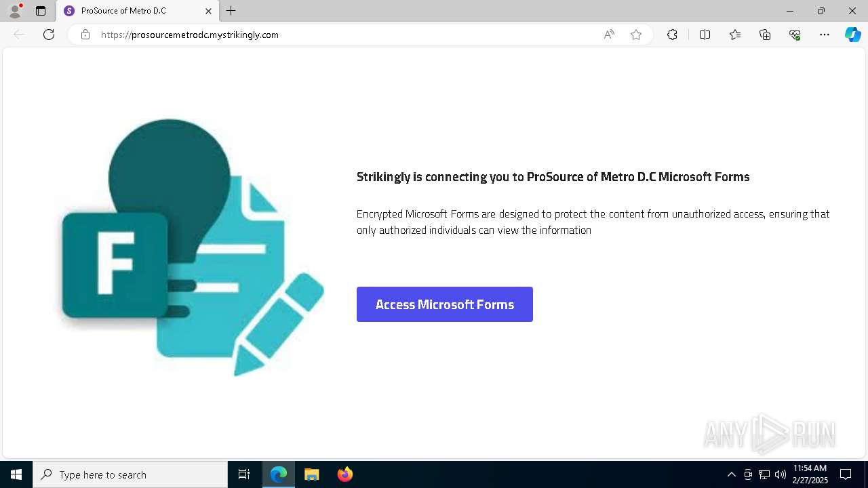This screenshot has width=868, height=488.
Task: Minimize the Edge browser window
Action: [789, 11]
